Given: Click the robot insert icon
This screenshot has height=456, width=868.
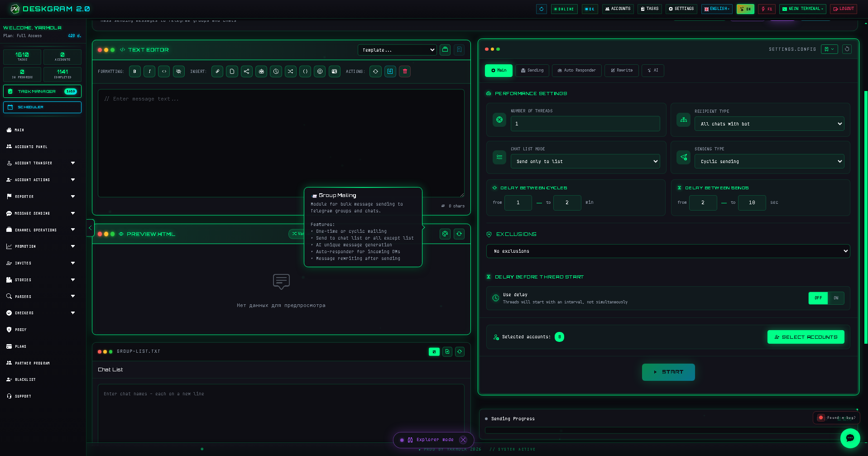Looking at the screenshot, I should coord(261,72).
